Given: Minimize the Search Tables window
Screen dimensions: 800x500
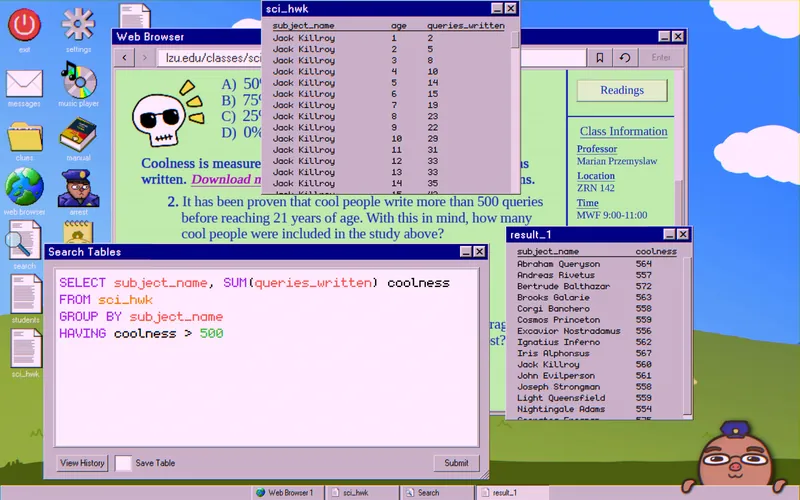Looking at the screenshot, I should (x=466, y=252).
